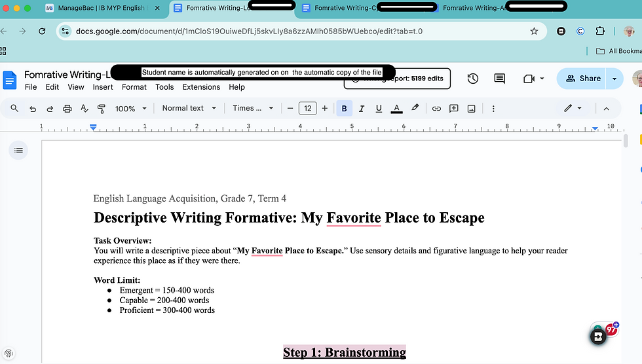Open the text color picker
This screenshot has width=642, height=364.
tap(396, 109)
